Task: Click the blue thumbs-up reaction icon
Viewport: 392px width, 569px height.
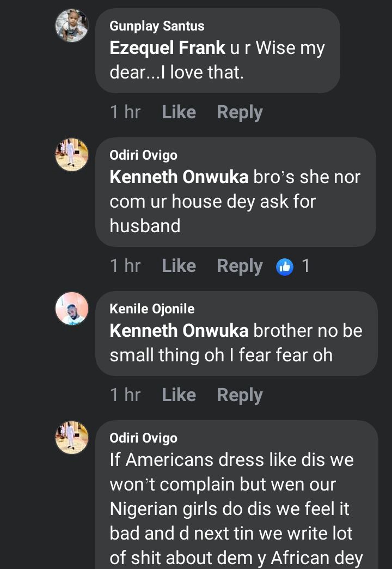Action: pyautogui.click(x=285, y=266)
